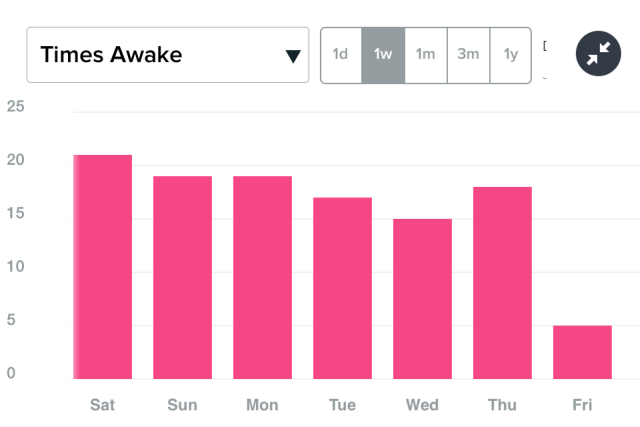Switch to the 1m range
This screenshot has height=427, width=640.
tap(426, 55)
